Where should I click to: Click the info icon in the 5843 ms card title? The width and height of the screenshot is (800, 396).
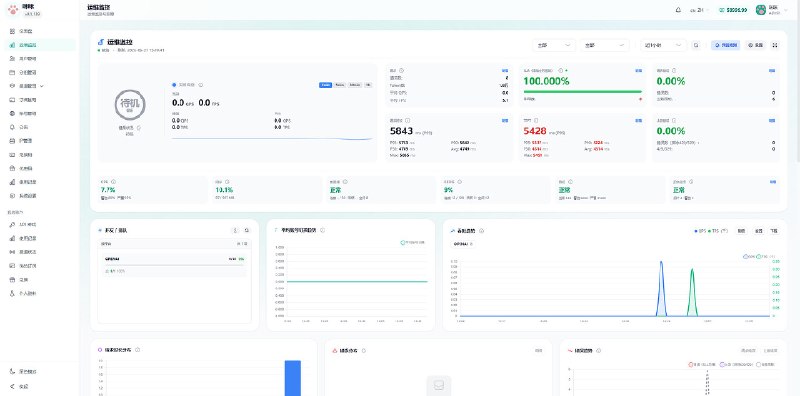click(x=408, y=120)
